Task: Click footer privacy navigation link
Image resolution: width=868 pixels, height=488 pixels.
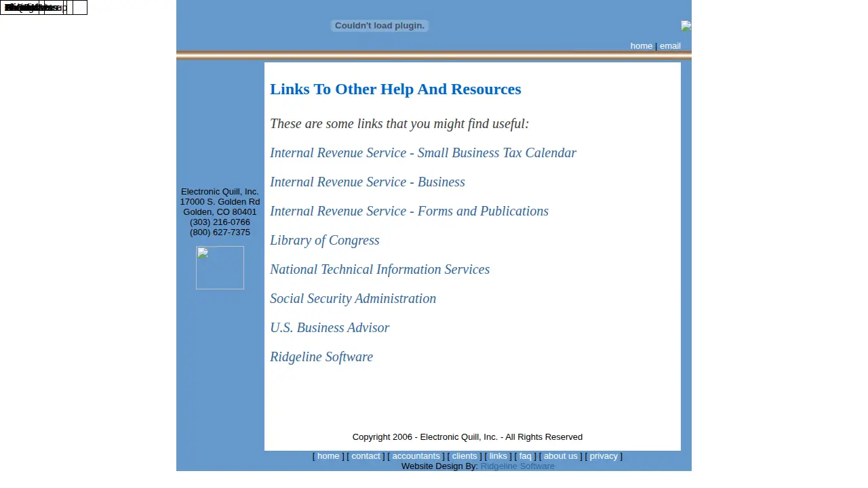Action: pyautogui.click(x=604, y=456)
